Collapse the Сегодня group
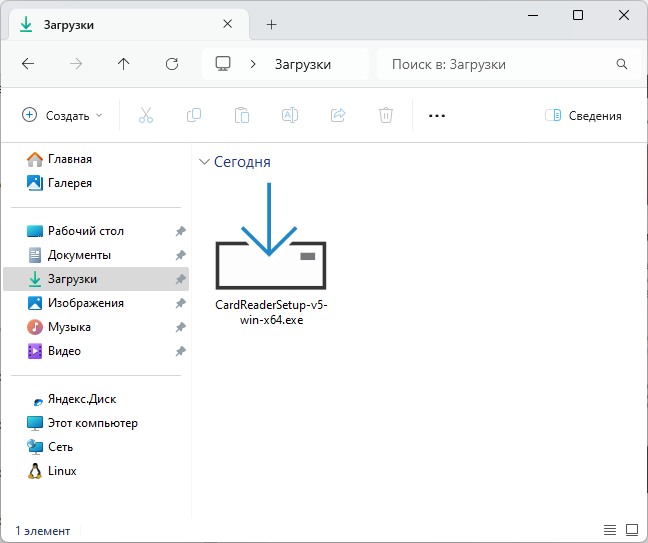This screenshot has height=543, width=648. coord(205,162)
